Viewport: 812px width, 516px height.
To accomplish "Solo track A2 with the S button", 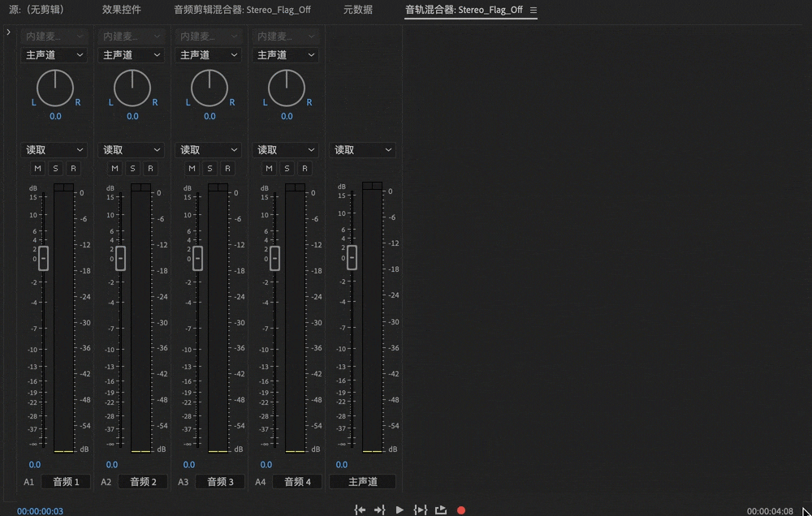I will click(x=132, y=168).
